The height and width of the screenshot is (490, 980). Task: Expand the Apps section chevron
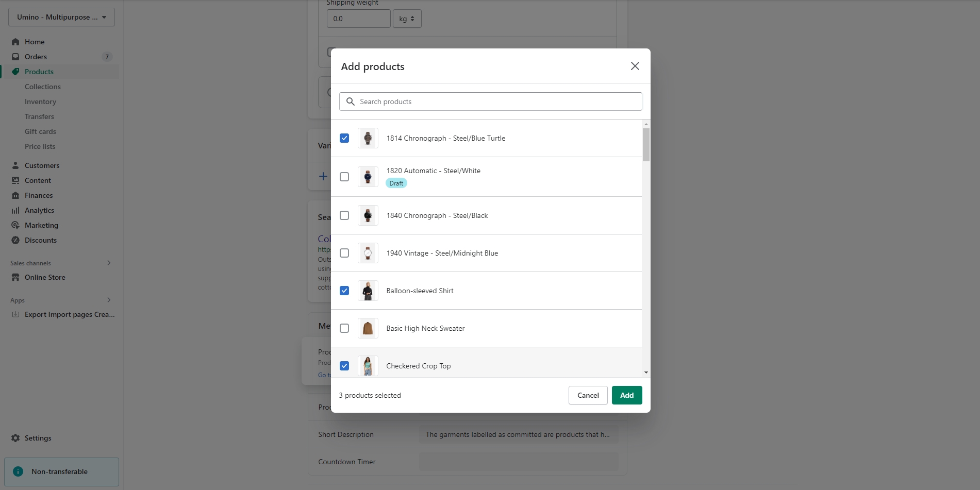[109, 300]
